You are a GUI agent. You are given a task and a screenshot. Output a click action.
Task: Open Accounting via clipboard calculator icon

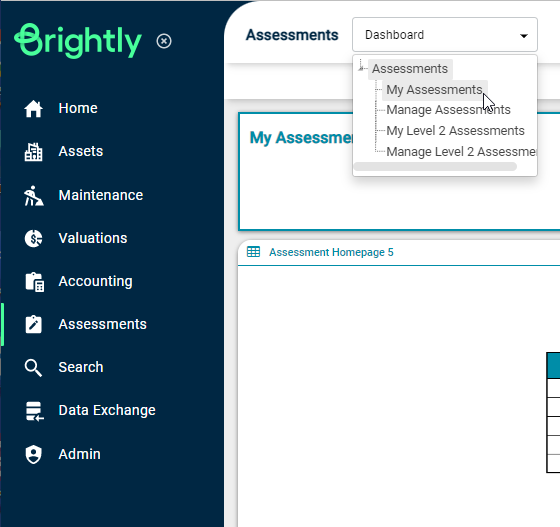pyautogui.click(x=35, y=282)
